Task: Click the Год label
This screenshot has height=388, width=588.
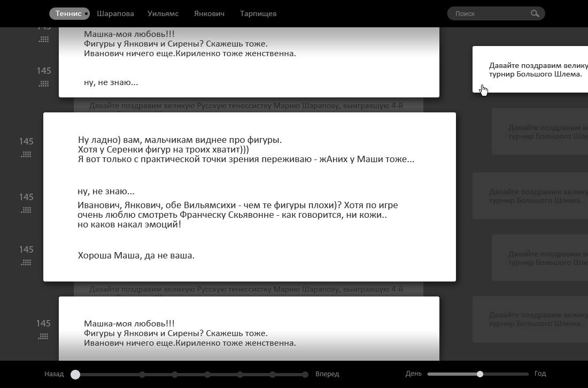Action: (540, 374)
